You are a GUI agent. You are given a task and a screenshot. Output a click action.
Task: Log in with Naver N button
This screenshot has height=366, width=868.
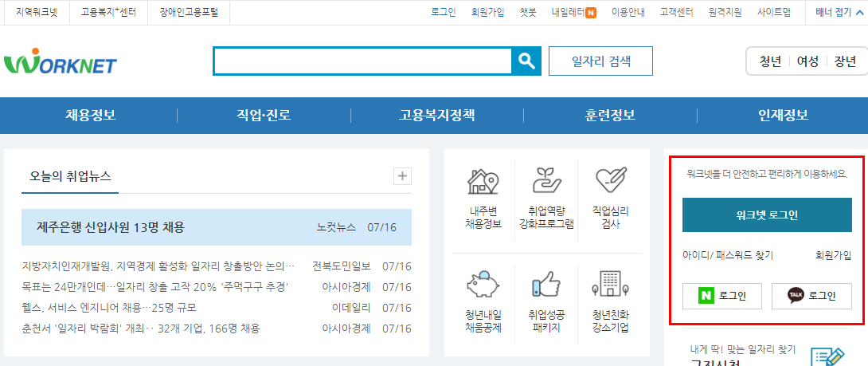(722, 296)
